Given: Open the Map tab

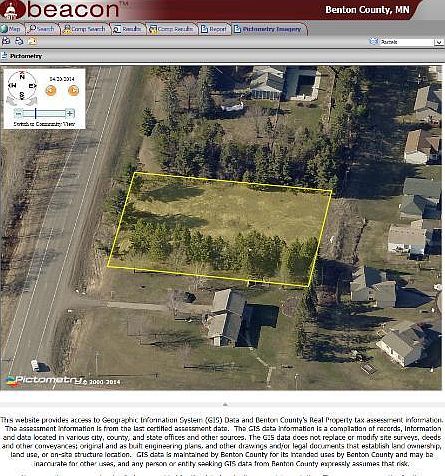Looking at the screenshot, I should tap(11, 29).
